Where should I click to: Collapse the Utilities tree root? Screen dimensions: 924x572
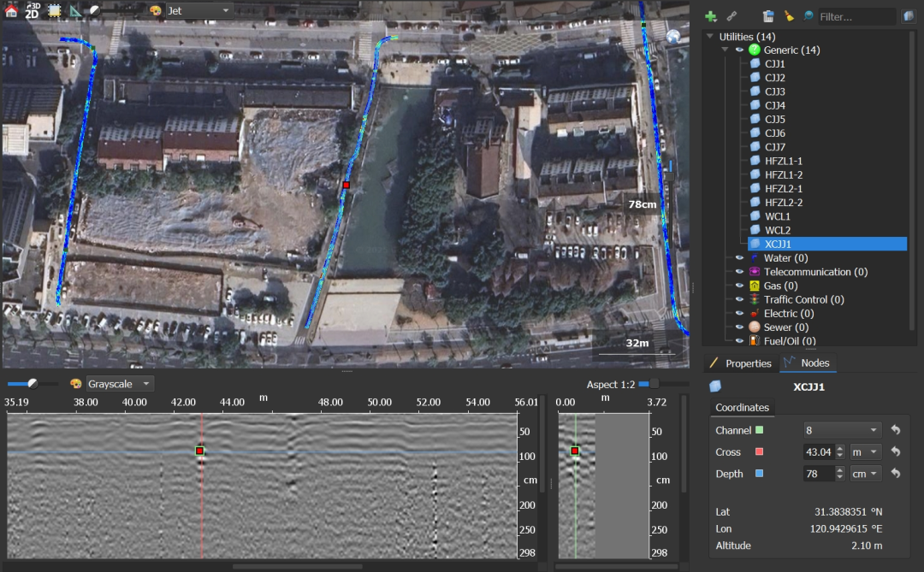pos(709,37)
